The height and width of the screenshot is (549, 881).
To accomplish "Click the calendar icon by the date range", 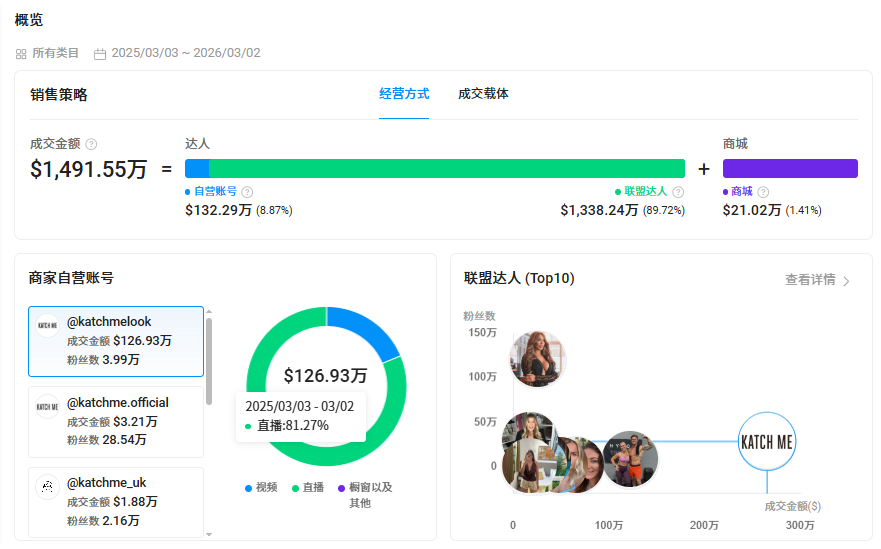I will 100,53.
